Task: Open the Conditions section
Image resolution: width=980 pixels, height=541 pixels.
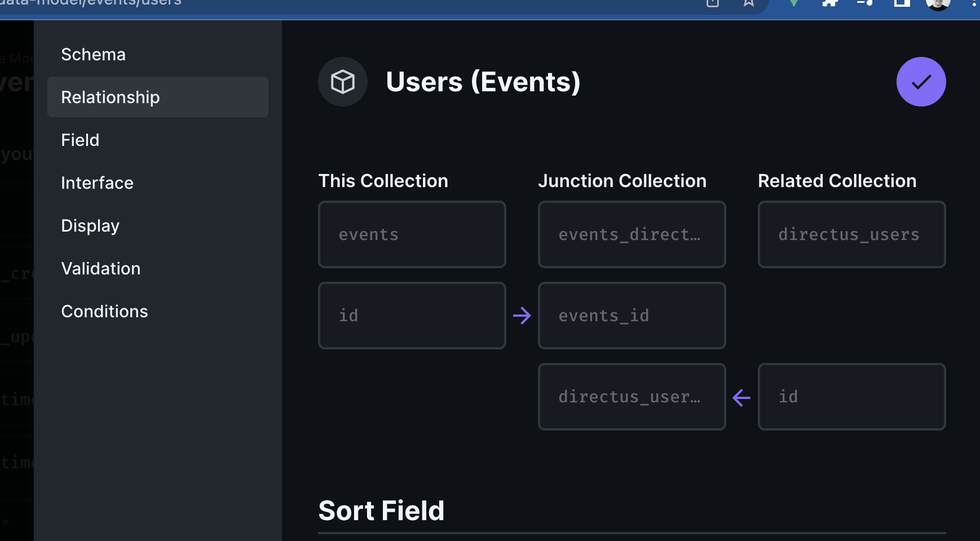Action: 158,311
